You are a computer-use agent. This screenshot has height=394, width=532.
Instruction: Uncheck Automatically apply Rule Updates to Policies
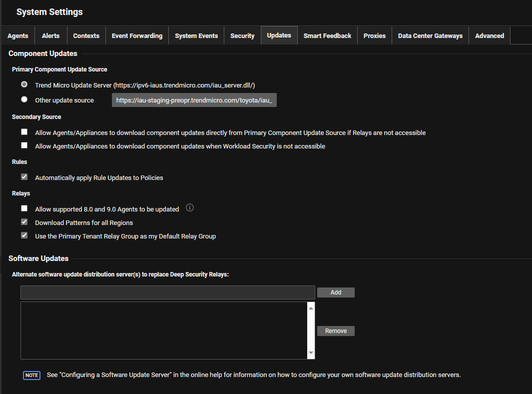point(24,176)
